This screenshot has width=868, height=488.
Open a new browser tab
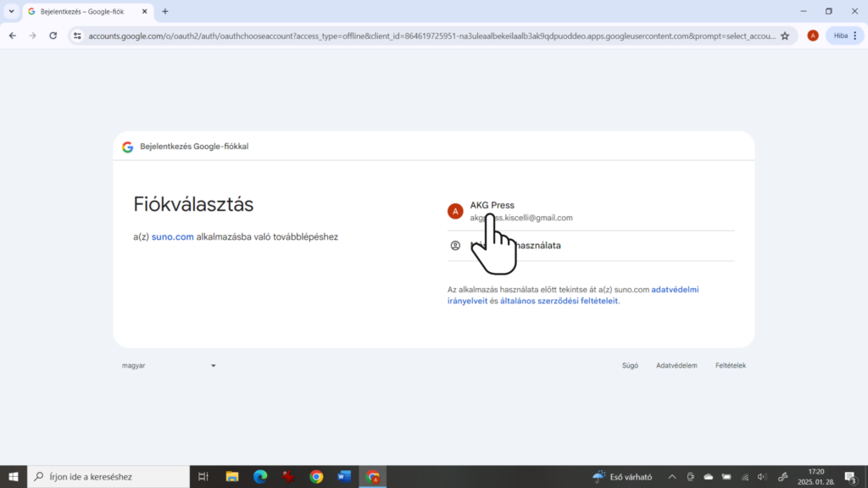pos(165,12)
